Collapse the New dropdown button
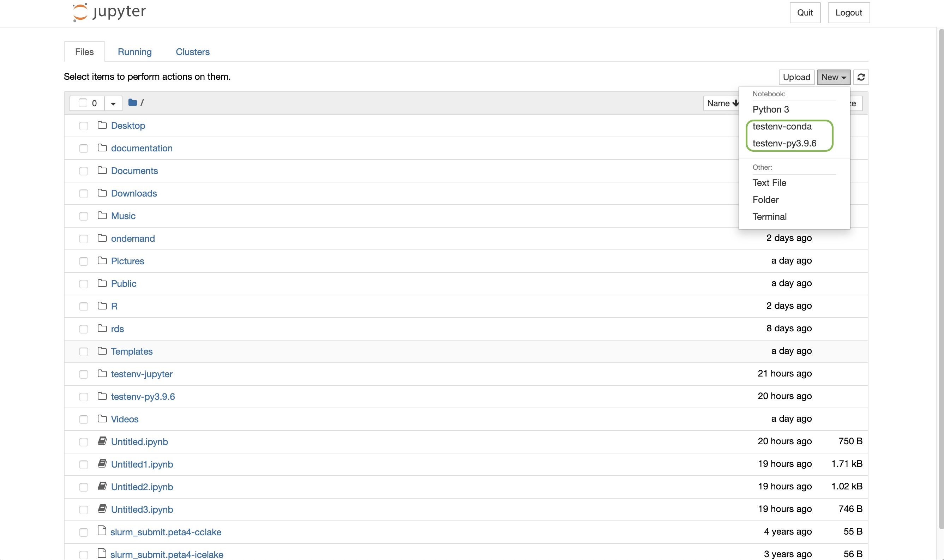944x560 pixels. point(834,77)
